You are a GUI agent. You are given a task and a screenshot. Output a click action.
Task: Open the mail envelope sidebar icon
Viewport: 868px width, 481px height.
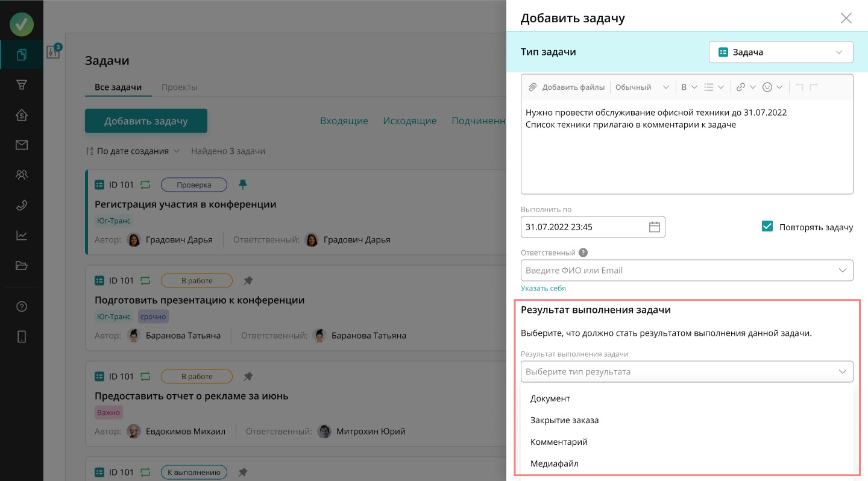pyautogui.click(x=22, y=145)
